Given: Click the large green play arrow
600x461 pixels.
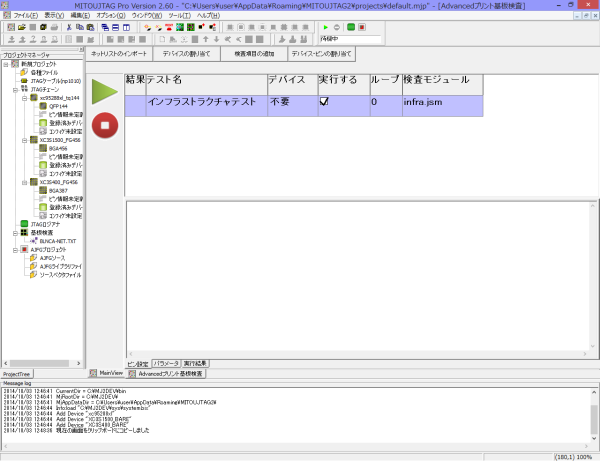Looking at the screenshot, I should tap(105, 91).
